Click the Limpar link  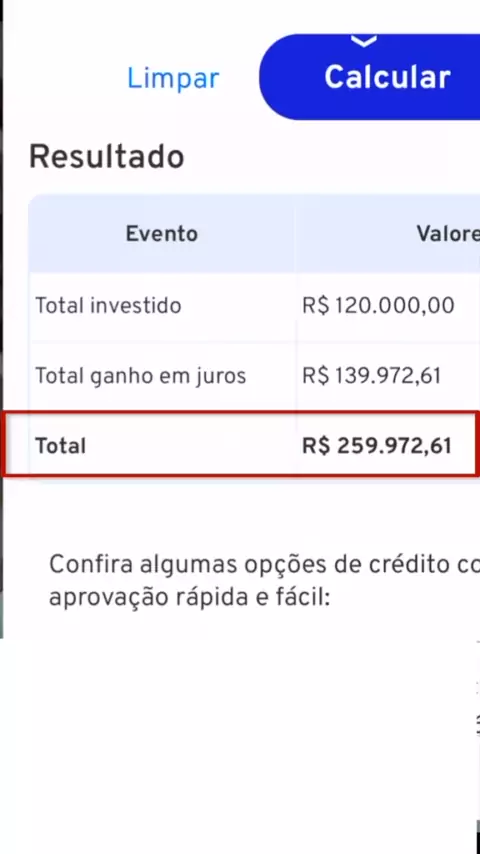[173, 80]
